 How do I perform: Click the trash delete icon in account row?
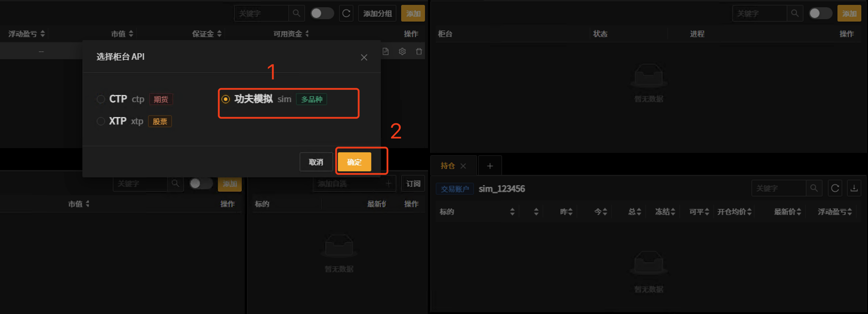pos(419,52)
